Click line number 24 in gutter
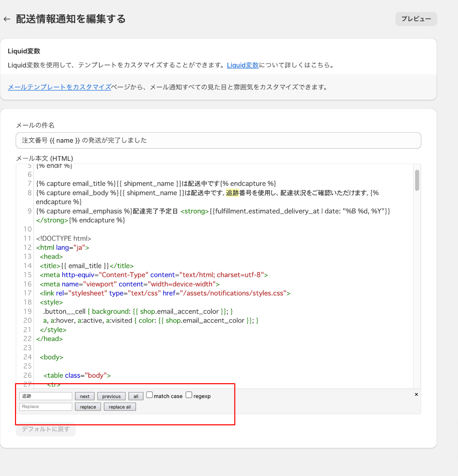 (27, 357)
